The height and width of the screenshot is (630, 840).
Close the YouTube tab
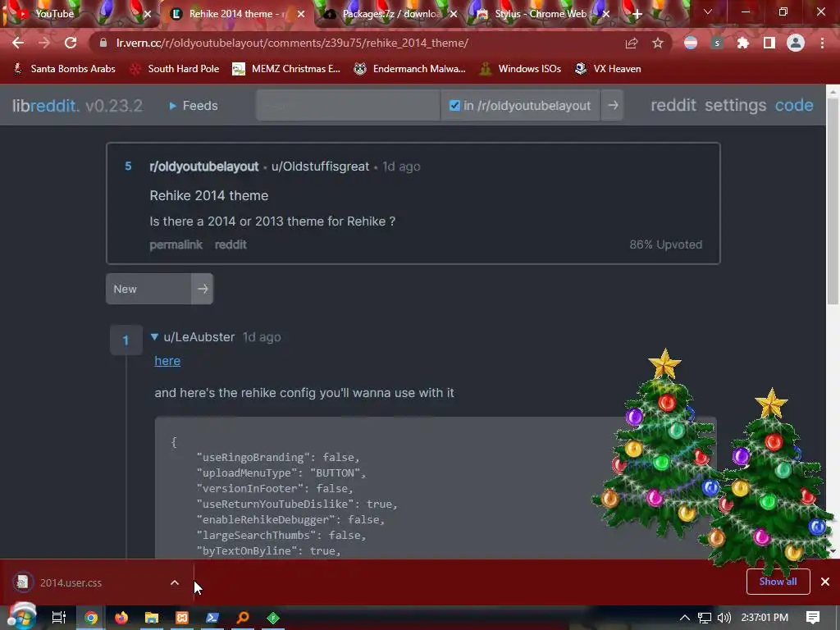(148, 14)
